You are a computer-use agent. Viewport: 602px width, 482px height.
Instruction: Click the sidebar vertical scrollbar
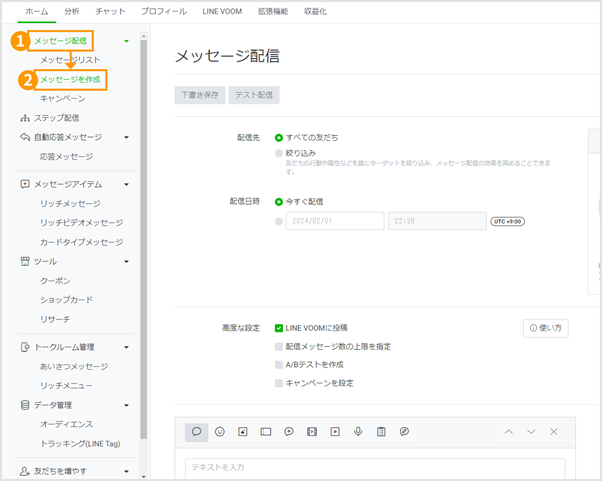(x=144, y=239)
